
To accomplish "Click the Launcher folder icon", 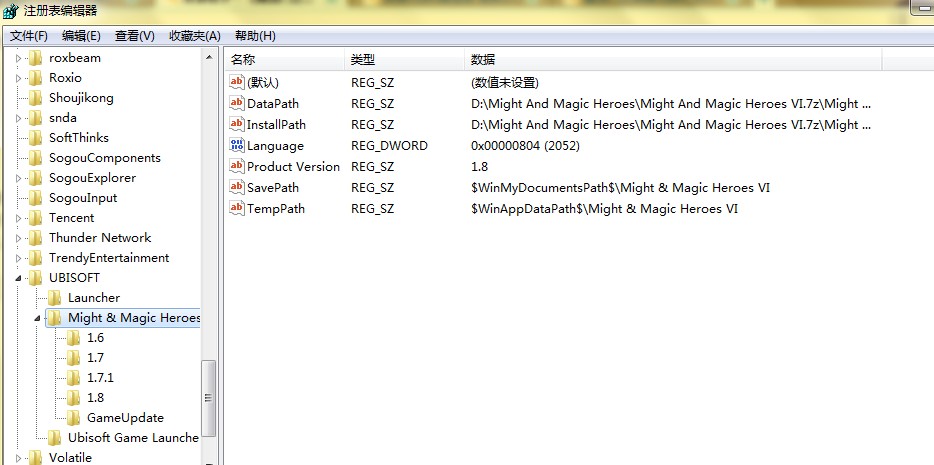I will [x=55, y=298].
